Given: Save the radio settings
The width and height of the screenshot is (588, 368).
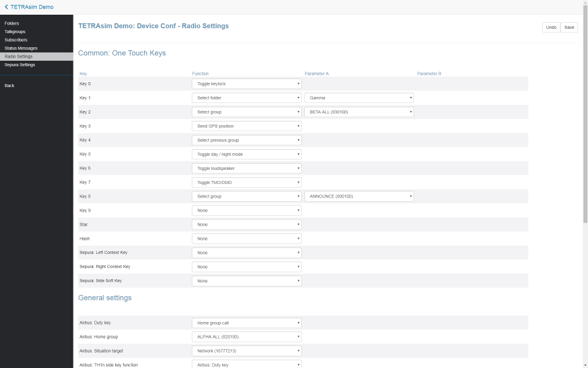Looking at the screenshot, I should click(x=569, y=28).
